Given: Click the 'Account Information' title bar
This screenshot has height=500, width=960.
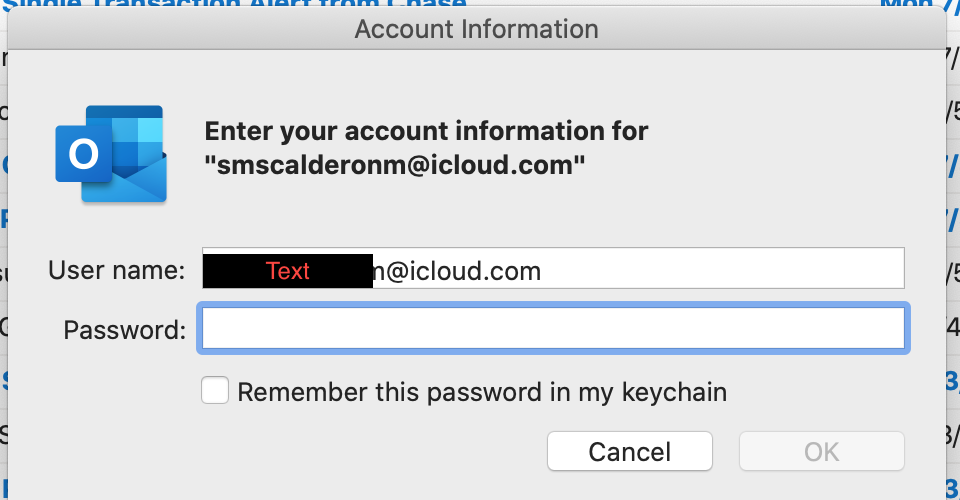Looking at the screenshot, I should coord(476,29).
